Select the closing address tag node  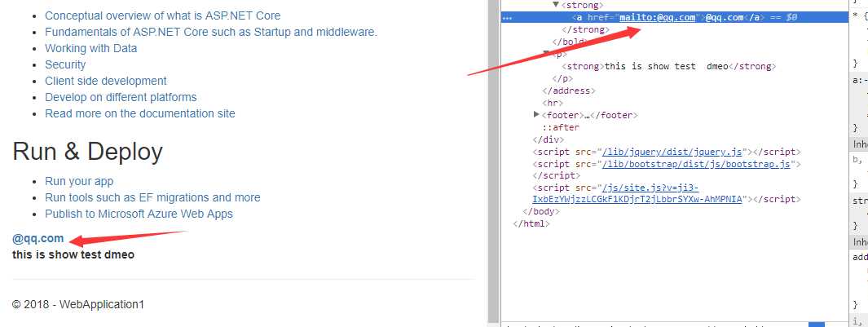point(569,91)
